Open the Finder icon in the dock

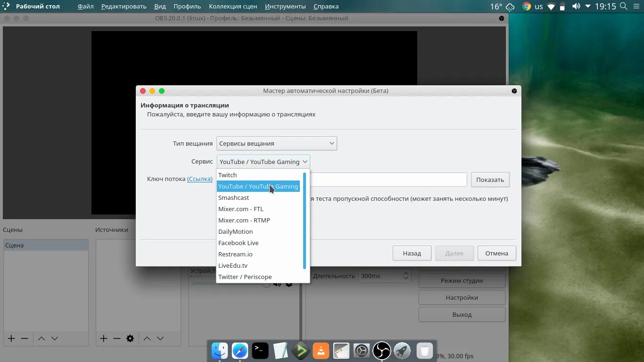[220, 351]
